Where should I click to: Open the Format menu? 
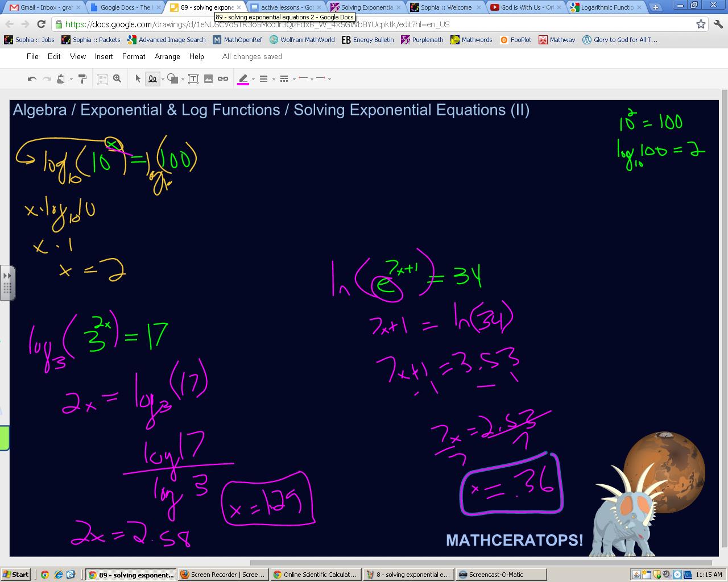[133, 56]
